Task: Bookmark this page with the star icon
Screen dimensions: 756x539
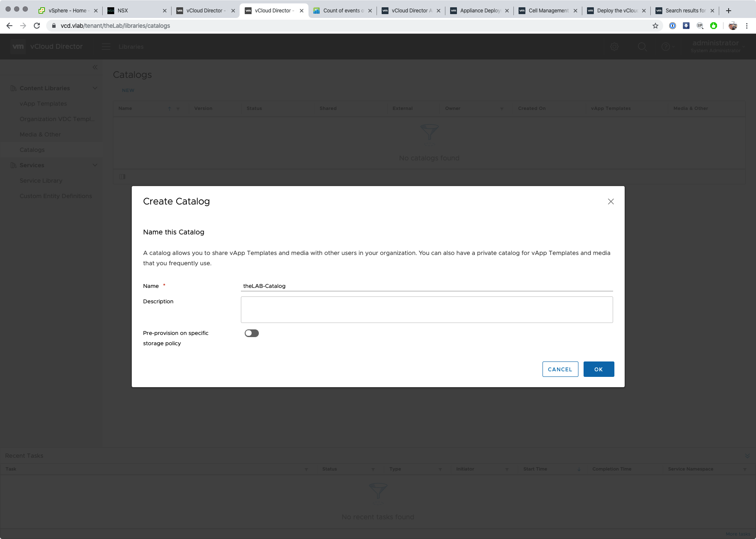Action: 655,26
